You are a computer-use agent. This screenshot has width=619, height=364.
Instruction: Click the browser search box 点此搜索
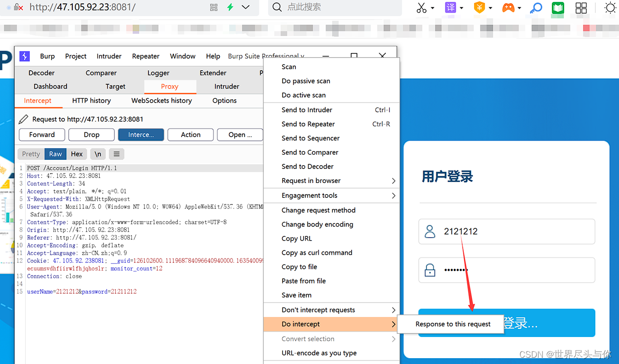pyautogui.click(x=335, y=7)
